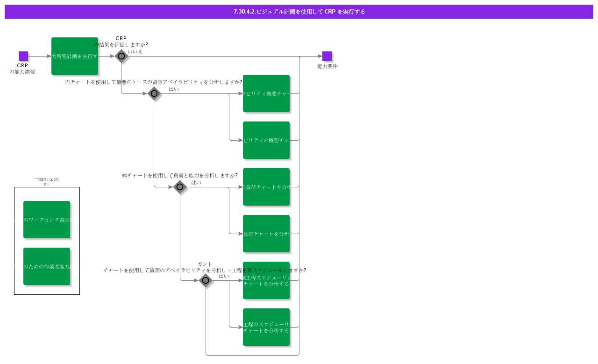The height and width of the screenshot is (364, 598).
Task: Click the 能力要件 label text
Action: 327,66
